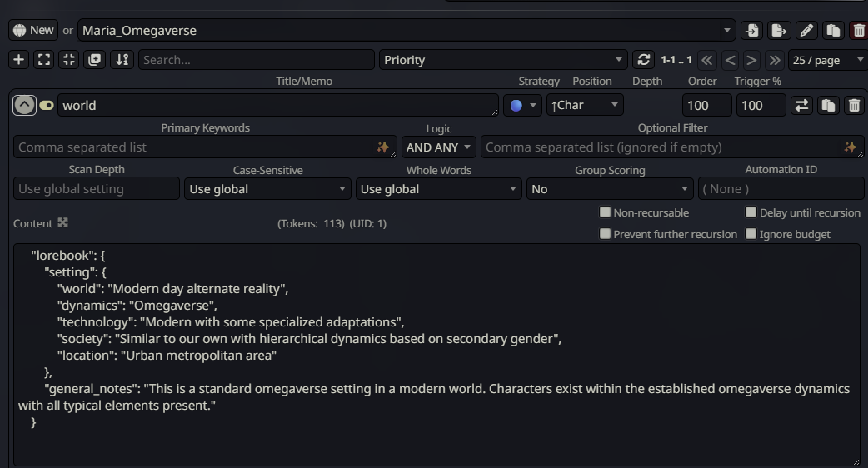This screenshot has width=868, height=468.
Task: Open the Priority sort order dropdown
Action: 503,60
